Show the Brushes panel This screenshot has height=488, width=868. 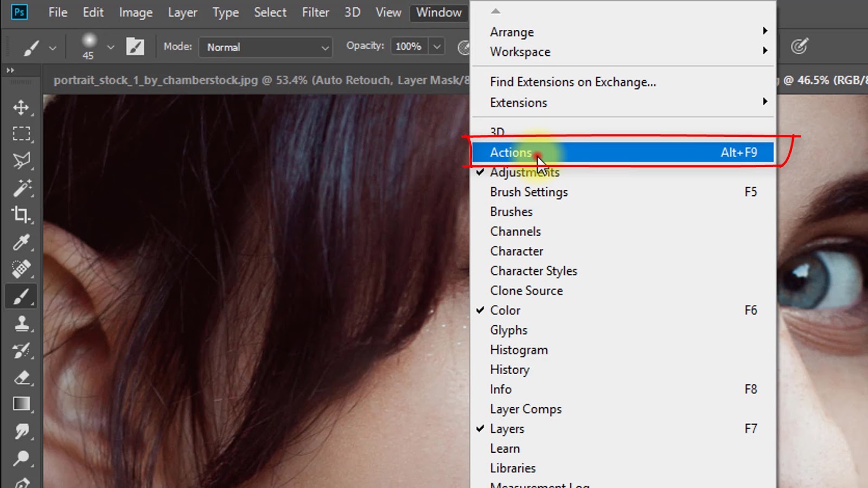(623, 211)
